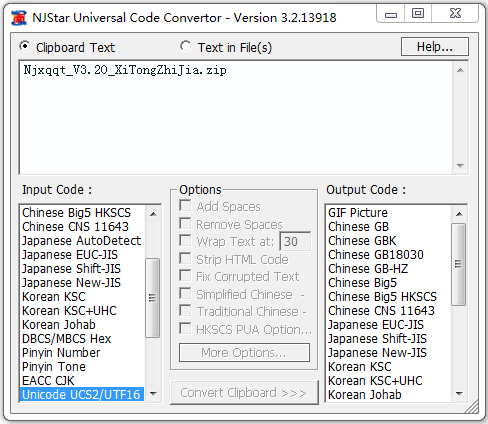This screenshot has width=488, height=424.
Task: Click the wrap text width field showing 30
Action: pyautogui.click(x=295, y=241)
